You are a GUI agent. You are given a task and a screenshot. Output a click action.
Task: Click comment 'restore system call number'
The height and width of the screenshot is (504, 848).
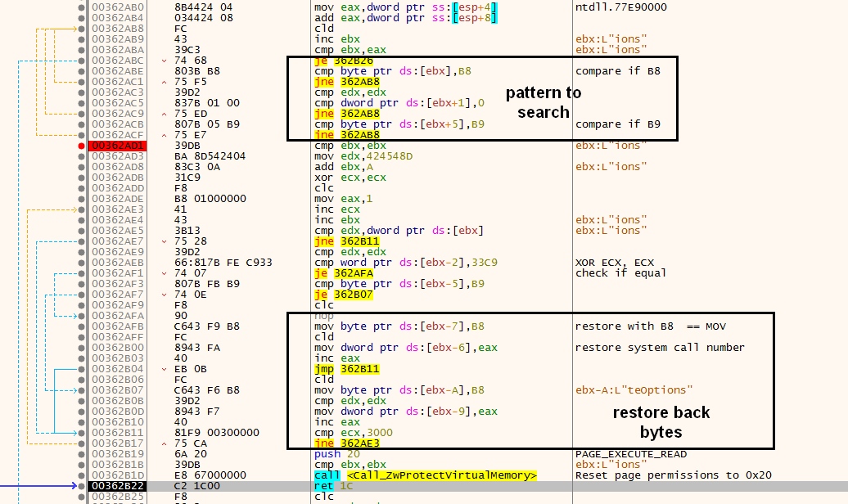pyautogui.click(x=660, y=348)
